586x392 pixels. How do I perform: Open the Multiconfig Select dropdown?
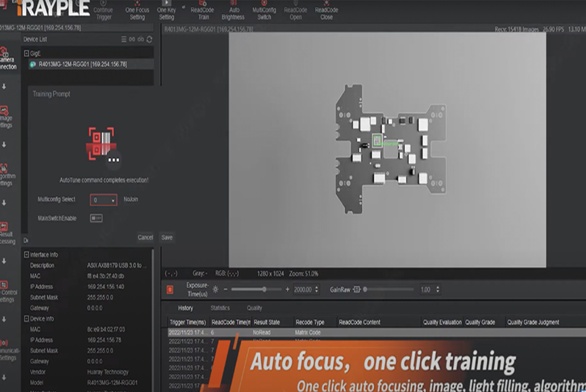104,200
